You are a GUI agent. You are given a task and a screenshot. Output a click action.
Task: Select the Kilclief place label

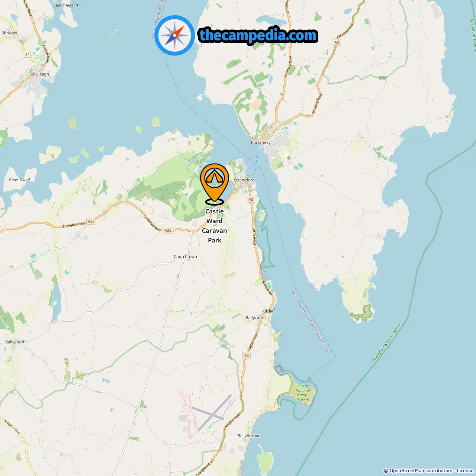(268, 311)
